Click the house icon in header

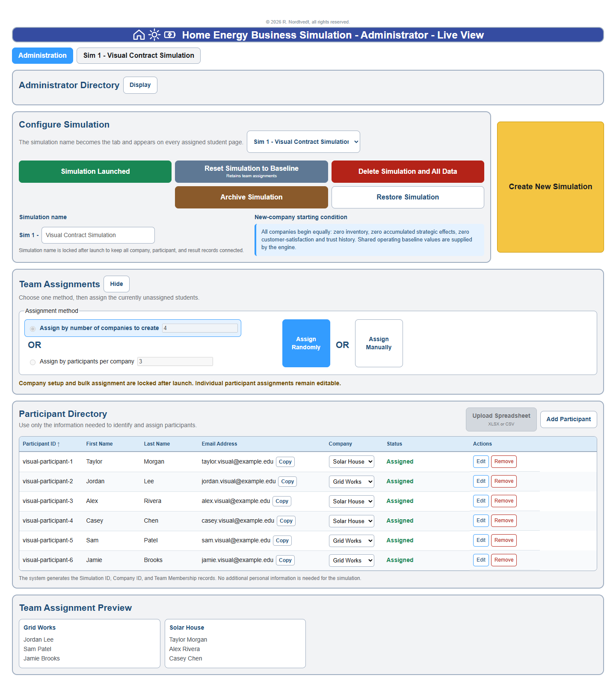[x=139, y=35]
